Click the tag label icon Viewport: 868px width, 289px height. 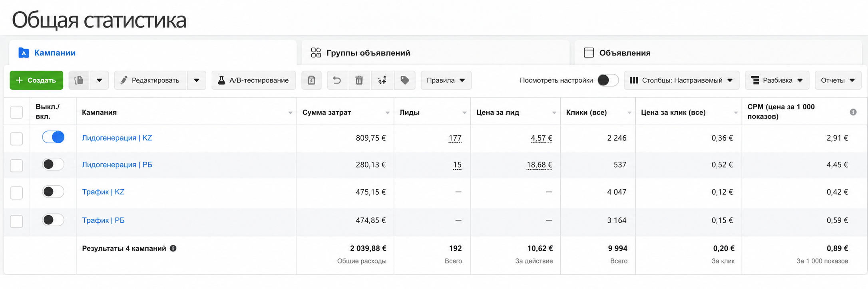[405, 80]
